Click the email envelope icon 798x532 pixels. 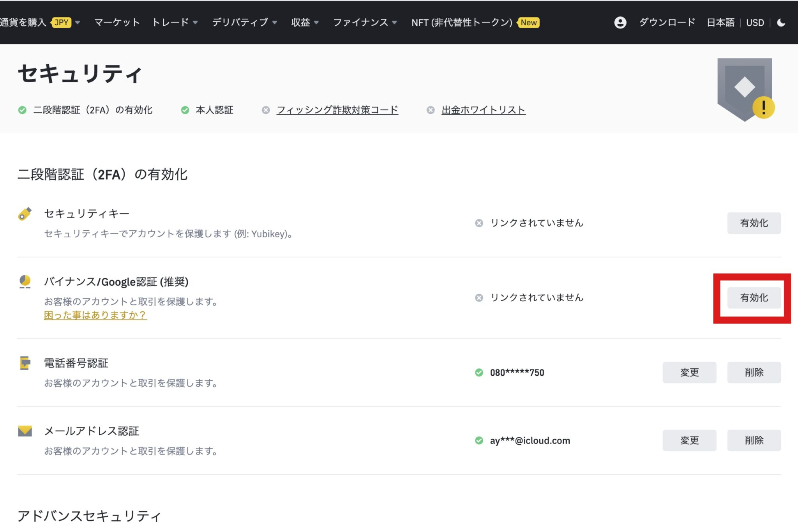coord(25,431)
